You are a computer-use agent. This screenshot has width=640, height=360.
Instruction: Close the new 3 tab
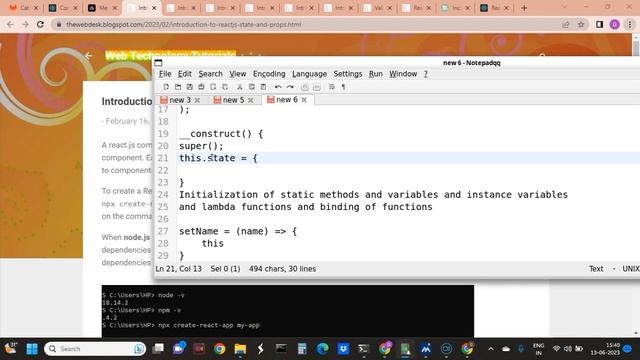pos(197,100)
